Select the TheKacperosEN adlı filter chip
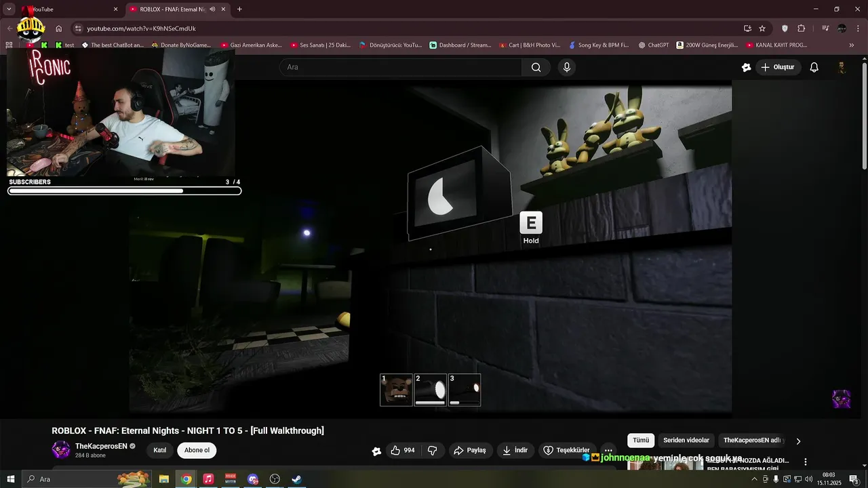This screenshot has width=868, height=488. 751,441
